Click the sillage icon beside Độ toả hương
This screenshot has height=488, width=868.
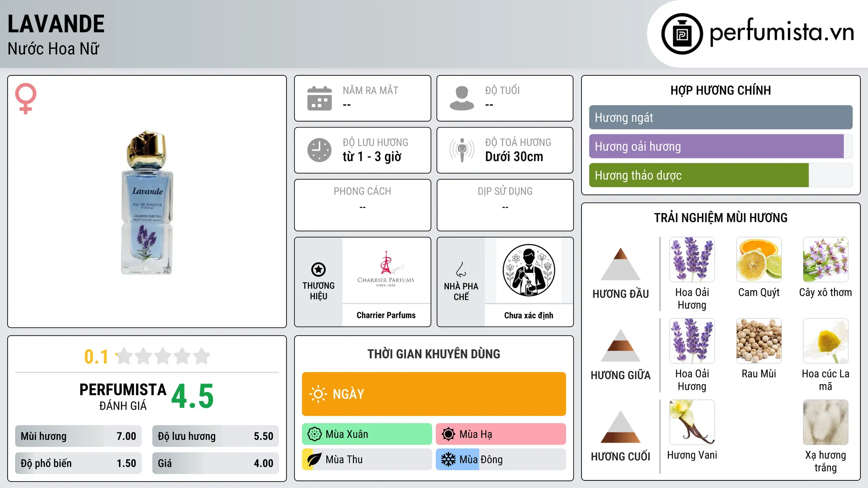462,150
